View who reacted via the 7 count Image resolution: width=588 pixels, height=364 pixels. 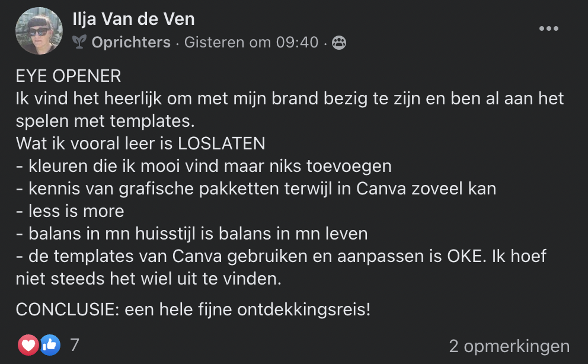pyautogui.click(x=75, y=344)
